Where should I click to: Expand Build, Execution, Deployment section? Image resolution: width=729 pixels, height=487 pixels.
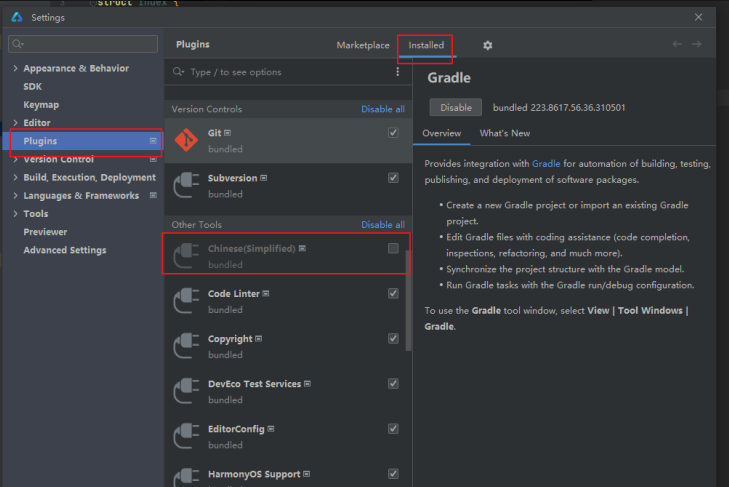tap(15, 177)
